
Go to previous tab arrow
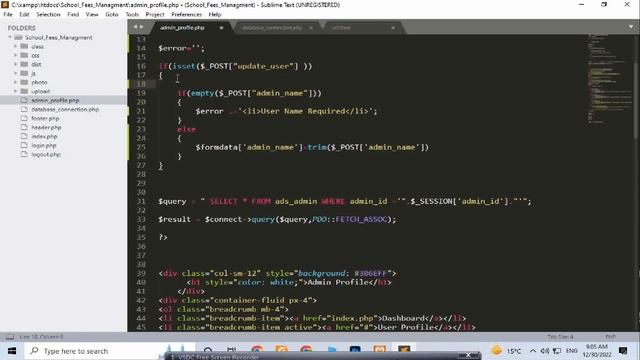[x=135, y=27]
